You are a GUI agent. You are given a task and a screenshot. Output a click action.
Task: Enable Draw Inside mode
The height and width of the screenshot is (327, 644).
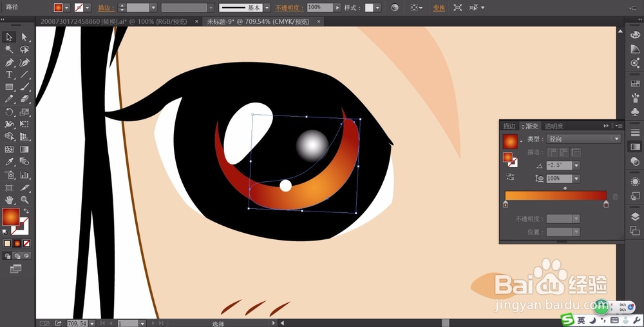pos(26,256)
